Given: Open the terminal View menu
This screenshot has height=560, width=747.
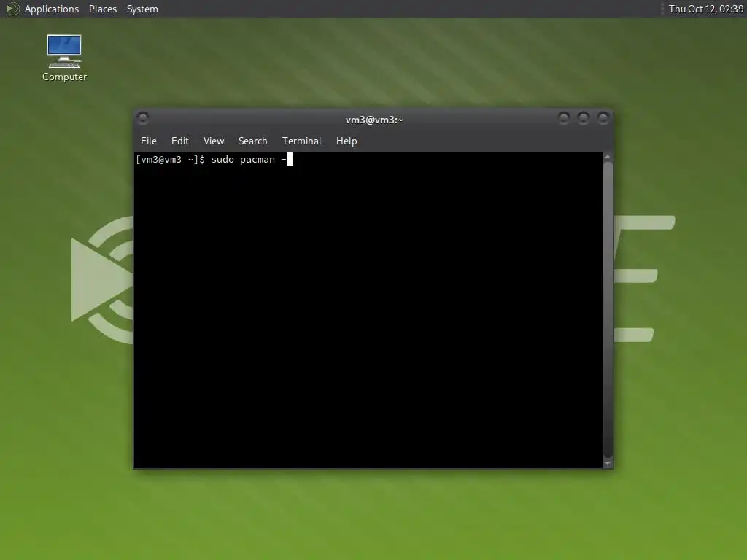Looking at the screenshot, I should pos(214,141).
